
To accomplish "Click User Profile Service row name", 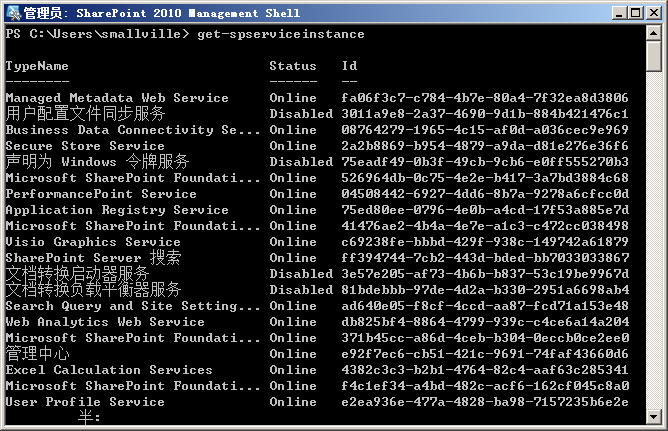I will pyautogui.click(x=85, y=402).
